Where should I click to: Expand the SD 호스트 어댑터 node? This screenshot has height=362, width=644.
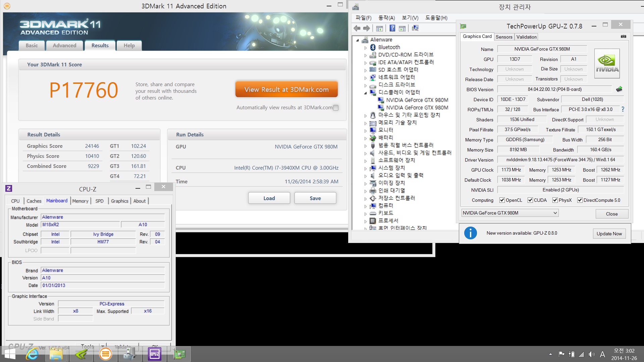[366, 70]
